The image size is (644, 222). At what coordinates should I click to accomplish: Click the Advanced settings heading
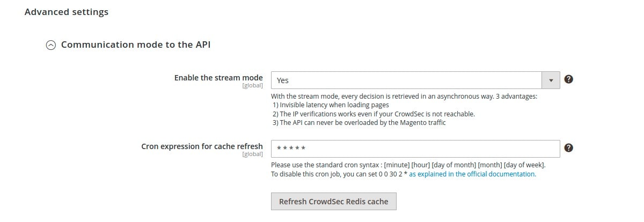tap(67, 12)
